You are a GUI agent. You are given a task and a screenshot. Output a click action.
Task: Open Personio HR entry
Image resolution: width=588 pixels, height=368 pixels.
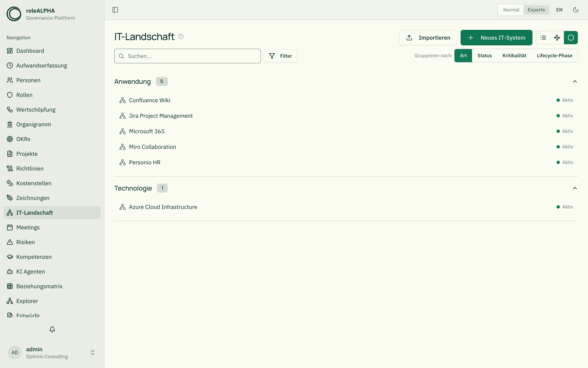pos(346,162)
